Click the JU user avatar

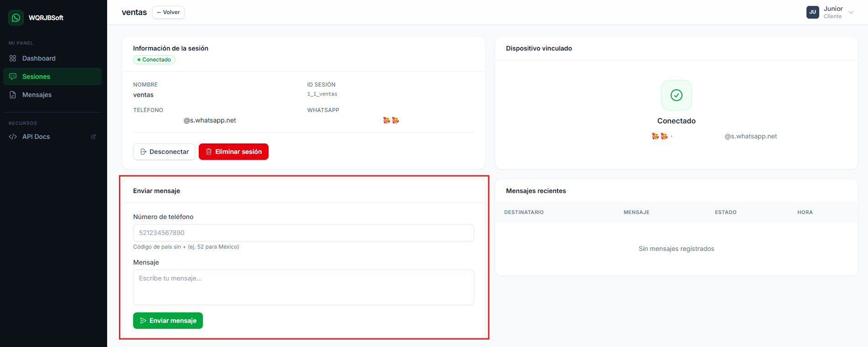click(x=812, y=12)
